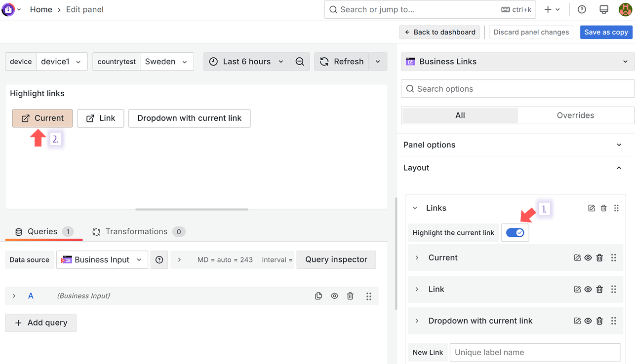Click the Refresh button
The width and height of the screenshot is (635, 364).
click(x=342, y=62)
